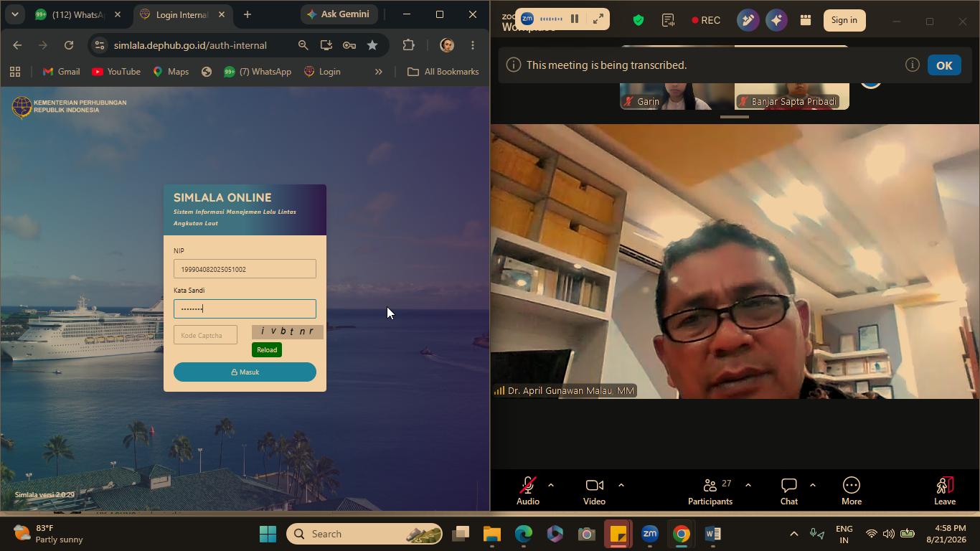Open the More options in Zoom
Image resolution: width=980 pixels, height=551 pixels.
click(852, 491)
